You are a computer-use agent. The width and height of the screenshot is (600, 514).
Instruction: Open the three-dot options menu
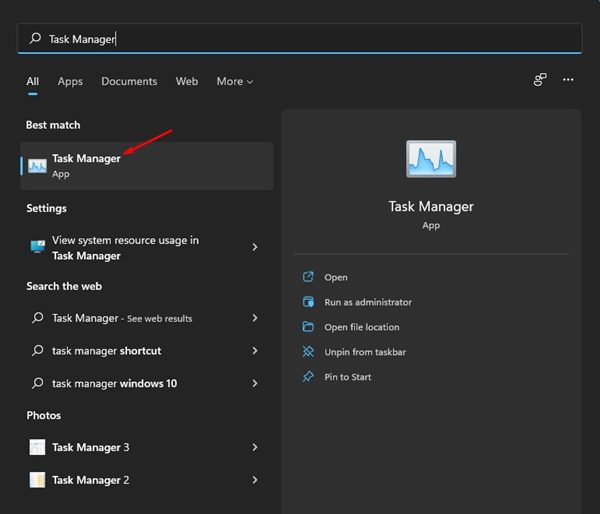tap(568, 80)
